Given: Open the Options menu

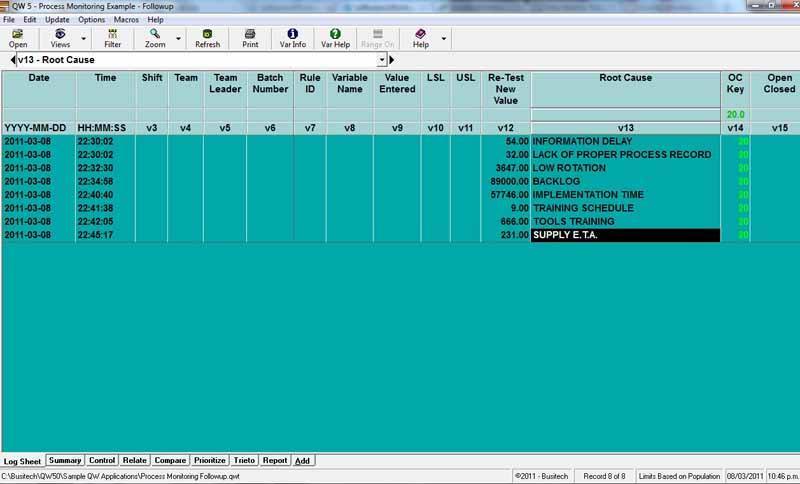Looking at the screenshot, I should coord(91,19).
